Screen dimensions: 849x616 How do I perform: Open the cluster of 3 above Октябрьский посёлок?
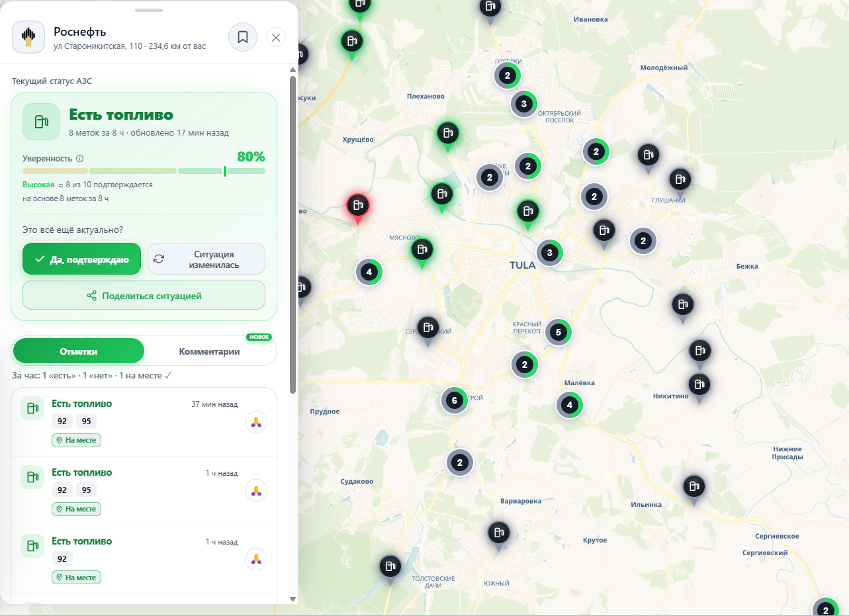(x=523, y=104)
